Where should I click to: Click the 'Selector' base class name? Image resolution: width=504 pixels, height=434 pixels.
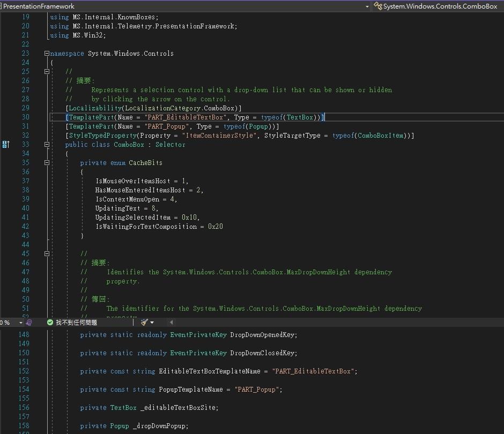[x=170, y=145]
